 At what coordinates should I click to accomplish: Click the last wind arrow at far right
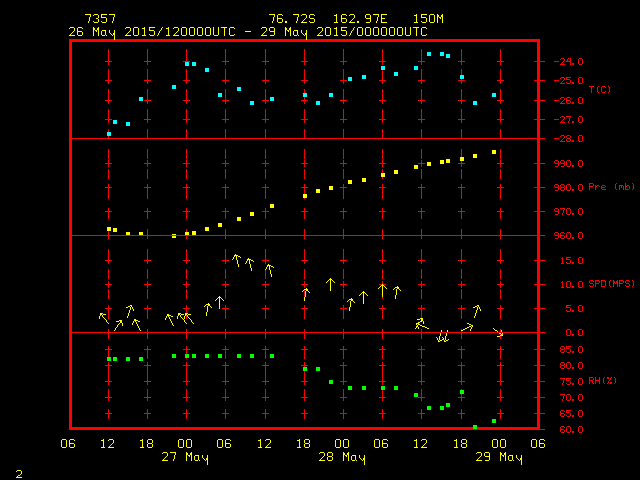tap(498, 332)
